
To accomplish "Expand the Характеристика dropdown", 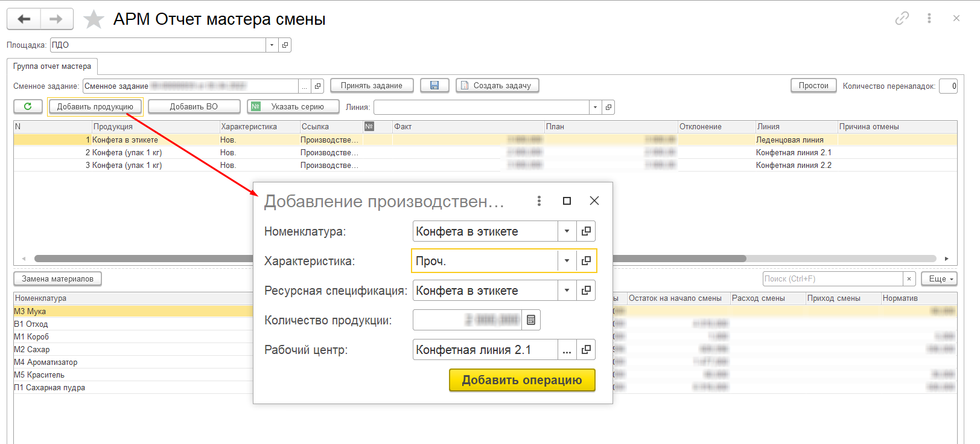I will coord(567,261).
